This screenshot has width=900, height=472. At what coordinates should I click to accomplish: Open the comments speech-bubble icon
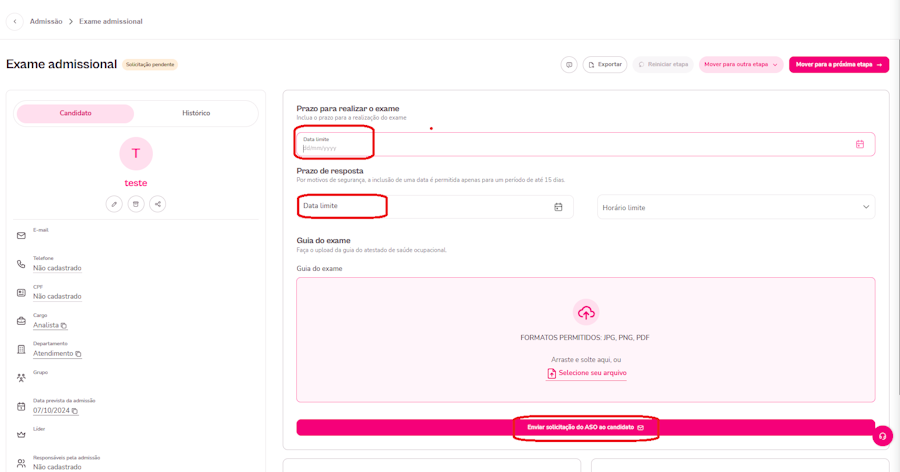tap(569, 65)
